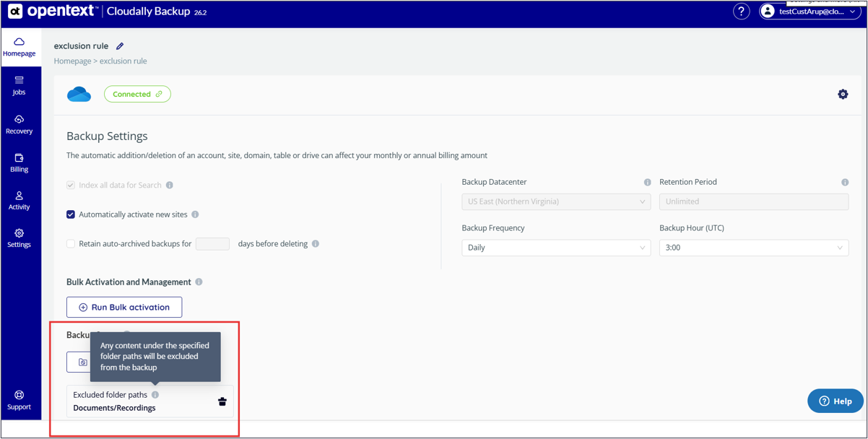Uncheck Automatically activate new sites
The image size is (868, 439).
click(71, 214)
